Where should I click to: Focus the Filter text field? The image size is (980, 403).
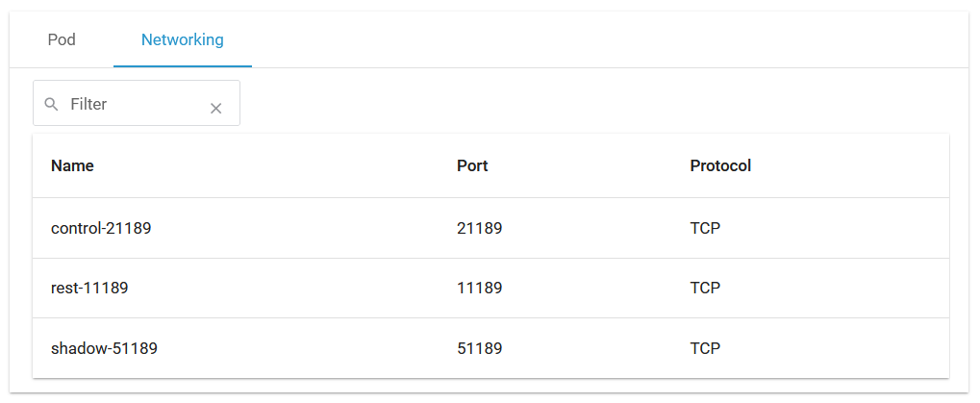pos(135,104)
